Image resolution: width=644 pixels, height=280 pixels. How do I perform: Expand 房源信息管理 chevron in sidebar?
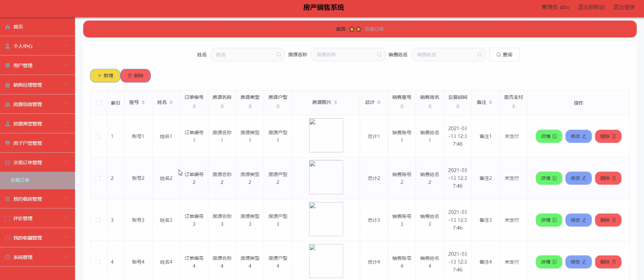66,104
